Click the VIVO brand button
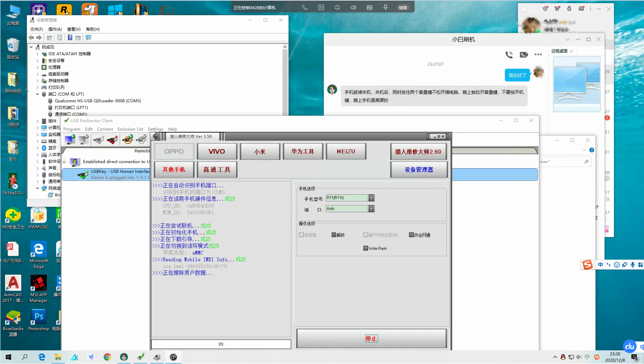The image size is (644, 364). tap(217, 151)
